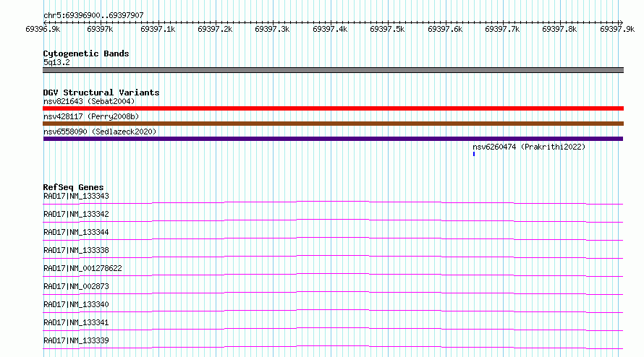
Task: Click the 5q13.2 band label
Action: click(56, 62)
